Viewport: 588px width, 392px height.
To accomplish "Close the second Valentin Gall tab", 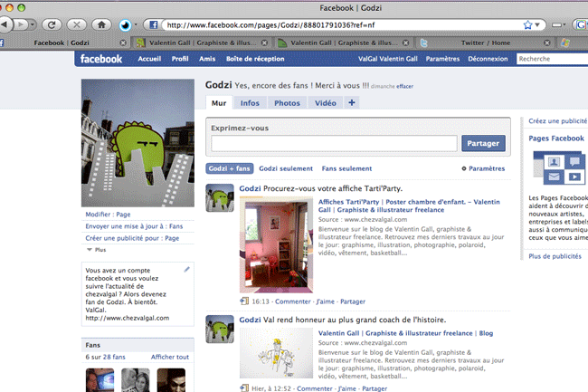I will pyautogui.click(x=406, y=43).
